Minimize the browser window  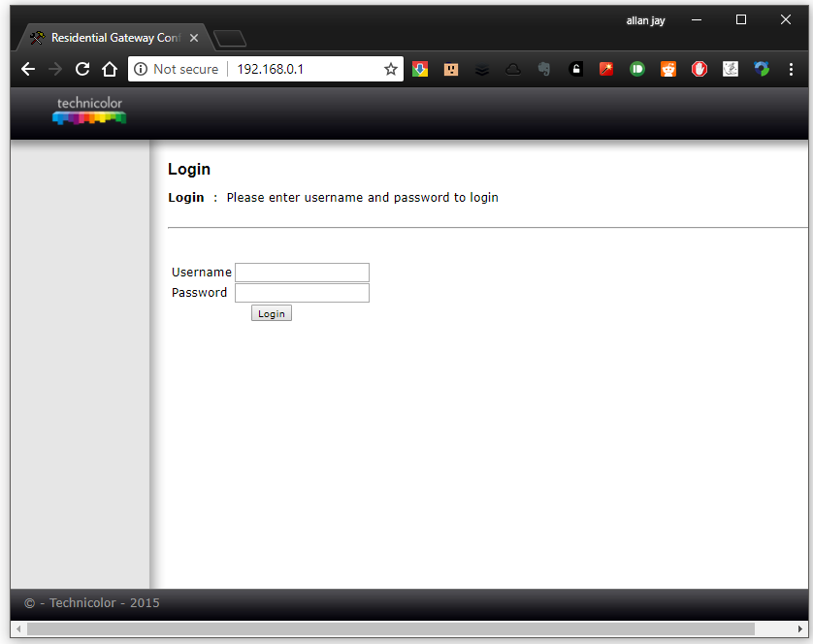click(x=697, y=19)
